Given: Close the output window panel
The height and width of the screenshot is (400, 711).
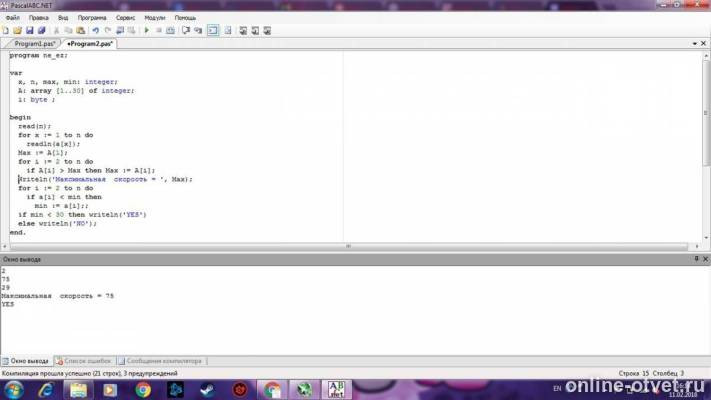Looking at the screenshot, I should (x=705, y=259).
